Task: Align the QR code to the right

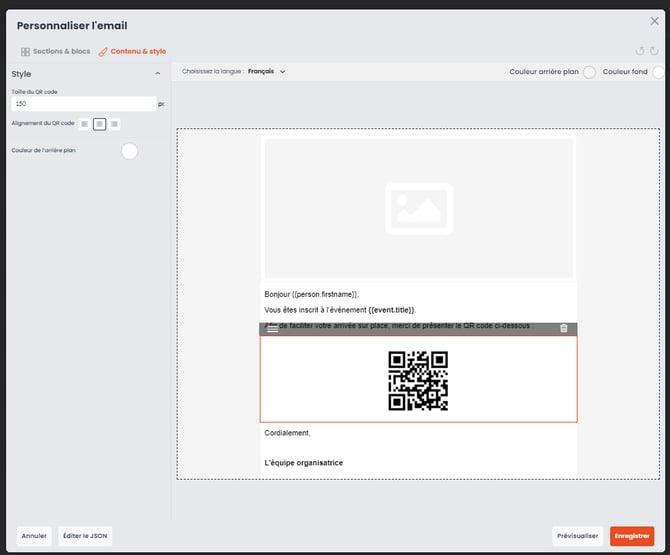Action: coord(114,124)
